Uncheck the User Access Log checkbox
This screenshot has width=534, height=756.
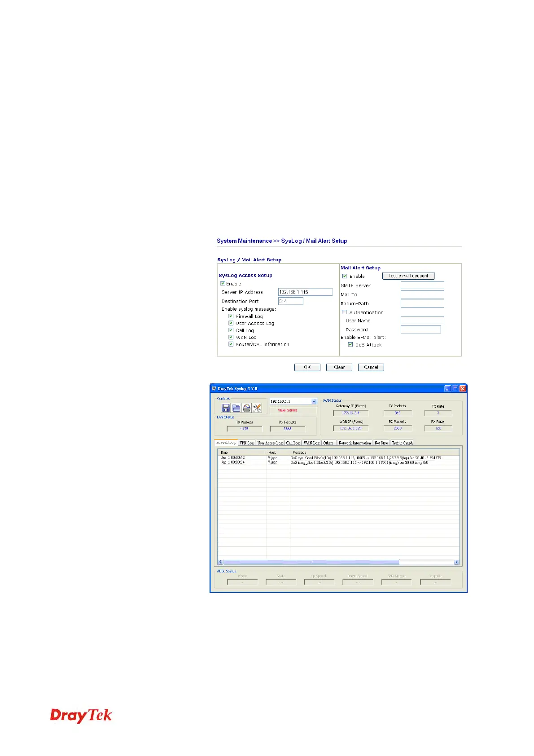(x=231, y=323)
